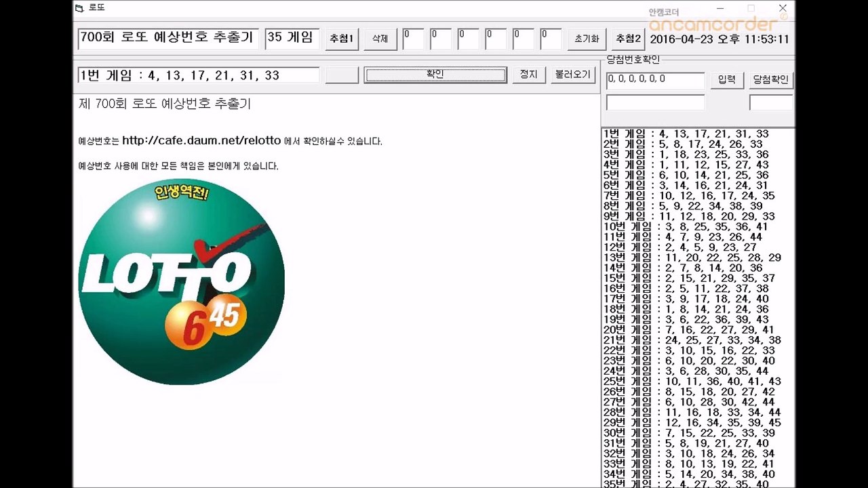Click the 추첨1 button
This screenshot has width=868, height=488.
click(x=342, y=39)
